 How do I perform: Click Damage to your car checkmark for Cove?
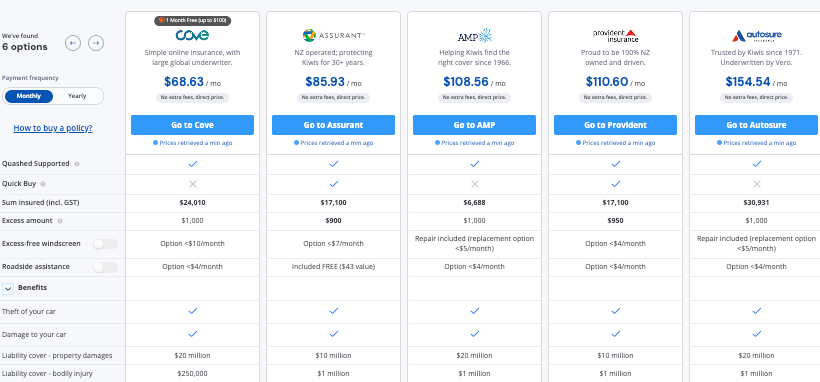pos(192,334)
